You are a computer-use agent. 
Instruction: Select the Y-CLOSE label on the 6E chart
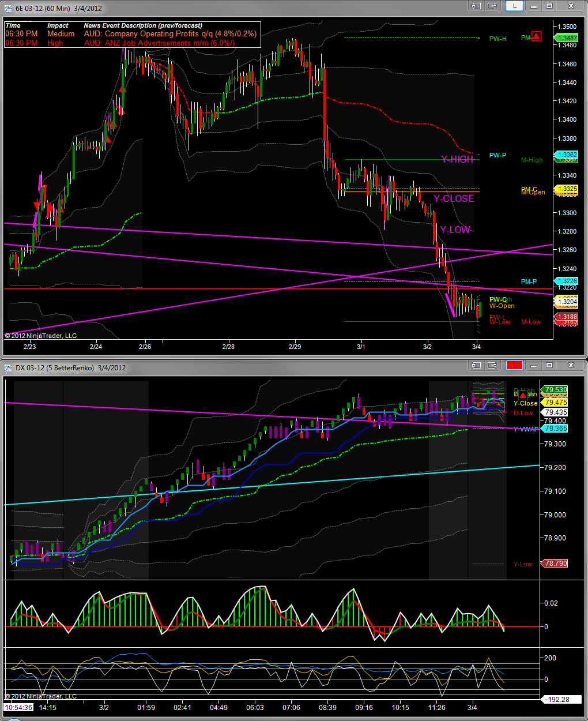[454, 198]
